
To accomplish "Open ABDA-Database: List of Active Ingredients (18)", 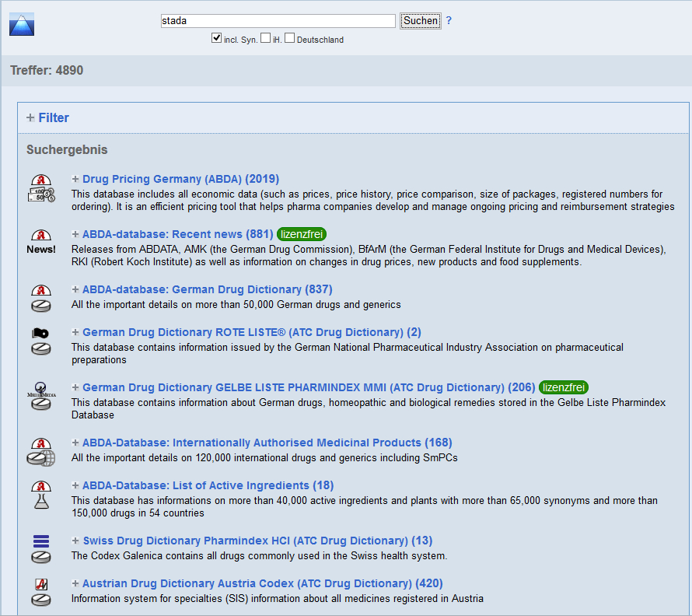I will (x=208, y=485).
